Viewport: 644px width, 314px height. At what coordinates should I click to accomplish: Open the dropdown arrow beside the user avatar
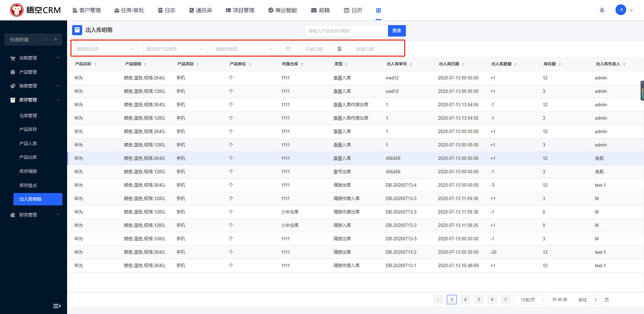pyautogui.click(x=631, y=10)
